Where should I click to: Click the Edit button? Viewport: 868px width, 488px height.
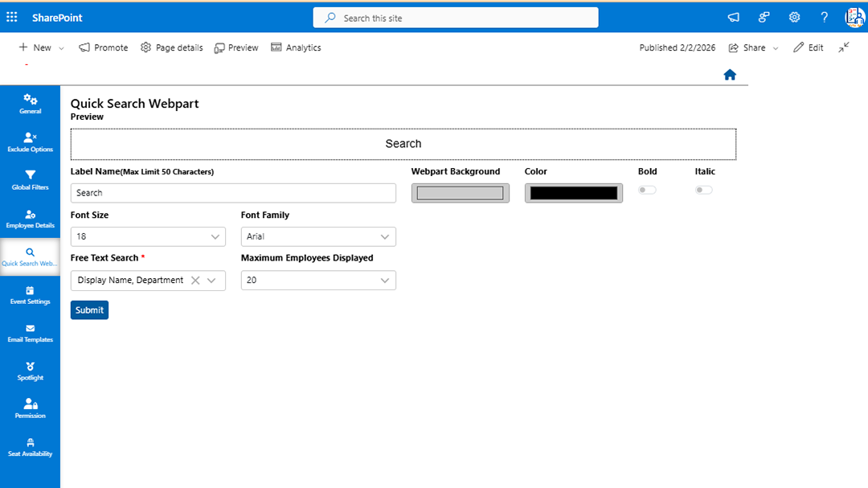click(808, 47)
